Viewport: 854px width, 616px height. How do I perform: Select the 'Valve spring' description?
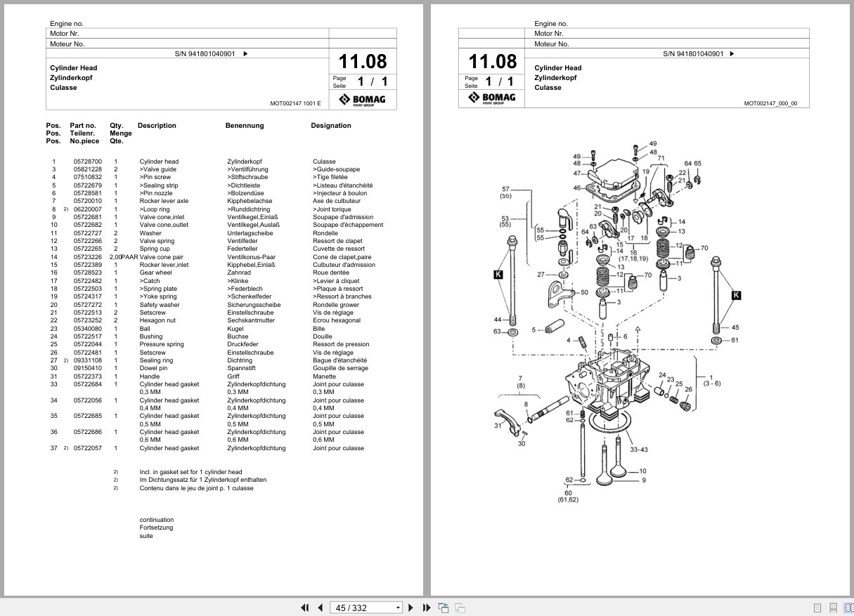[x=157, y=241]
